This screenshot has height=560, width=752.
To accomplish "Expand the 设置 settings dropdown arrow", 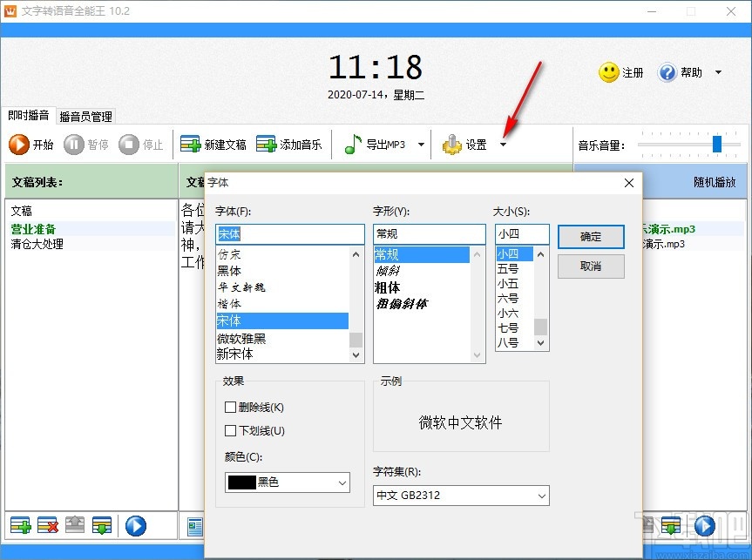I will [x=502, y=145].
